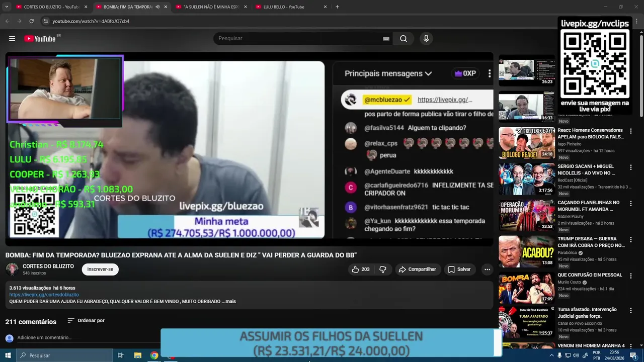Open the 26:23 recommended video thumbnail
644x362 pixels.
pyautogui.click(x=527, y=70)
